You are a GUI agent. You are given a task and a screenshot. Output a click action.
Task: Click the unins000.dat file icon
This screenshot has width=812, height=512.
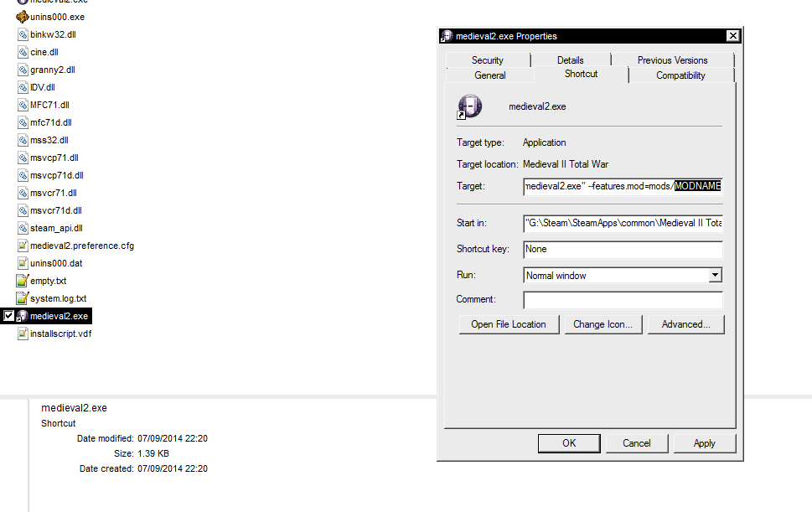click(x=23, y=263)
